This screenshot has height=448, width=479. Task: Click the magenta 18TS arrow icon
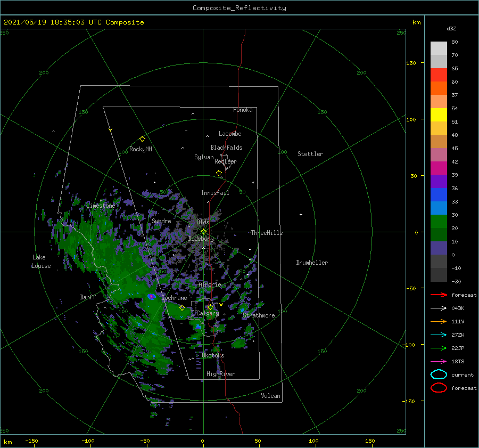coord(439,362)
